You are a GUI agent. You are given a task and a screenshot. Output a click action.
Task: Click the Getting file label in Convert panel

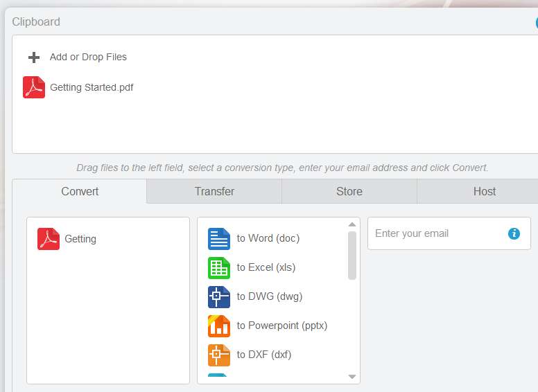(x=80, y=239)
